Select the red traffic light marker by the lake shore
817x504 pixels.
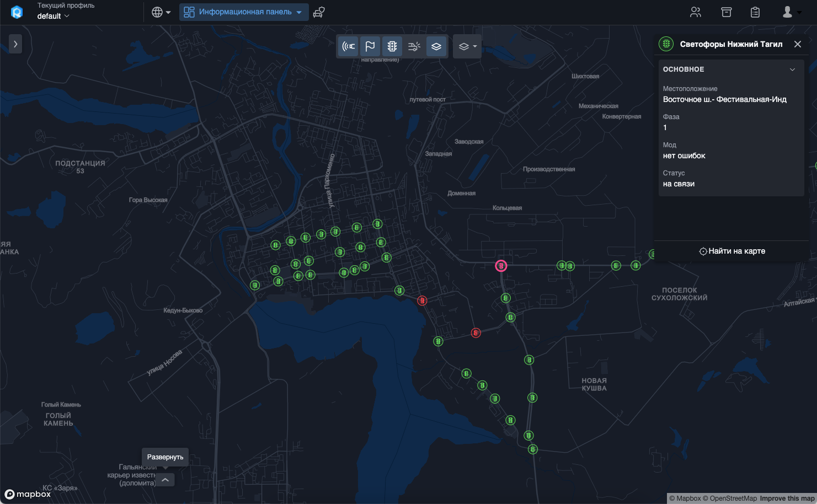(x=422, y=301)
